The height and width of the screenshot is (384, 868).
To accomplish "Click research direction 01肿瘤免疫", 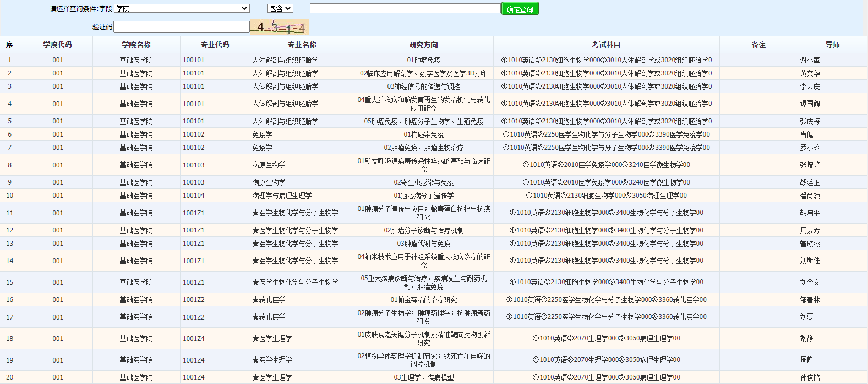I will (x=424, y=60).
